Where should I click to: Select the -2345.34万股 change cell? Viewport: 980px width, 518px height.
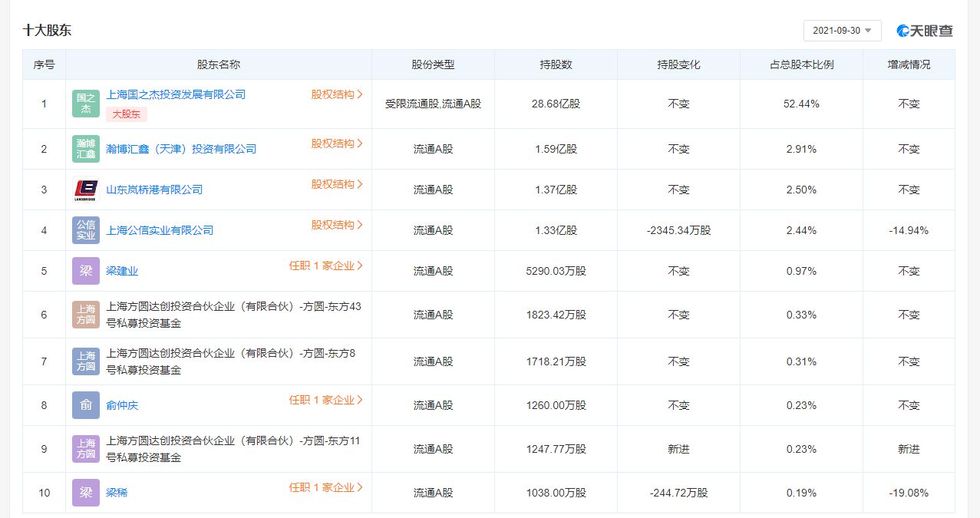pyautogui.click(x=679, y=230)
